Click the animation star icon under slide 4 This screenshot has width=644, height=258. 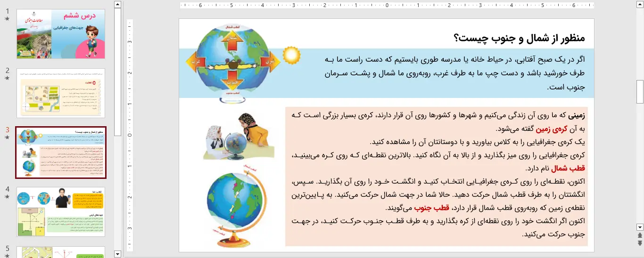7,197
